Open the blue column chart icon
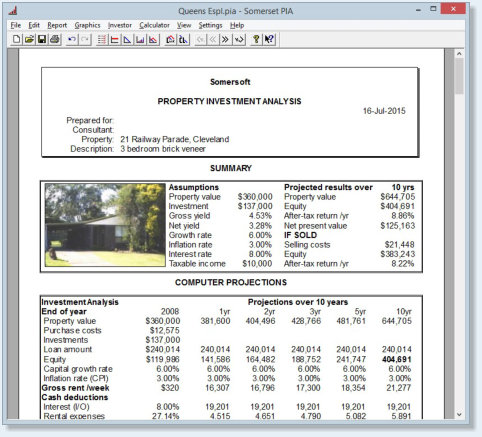482x437 pixels. (x=140, y=39)
